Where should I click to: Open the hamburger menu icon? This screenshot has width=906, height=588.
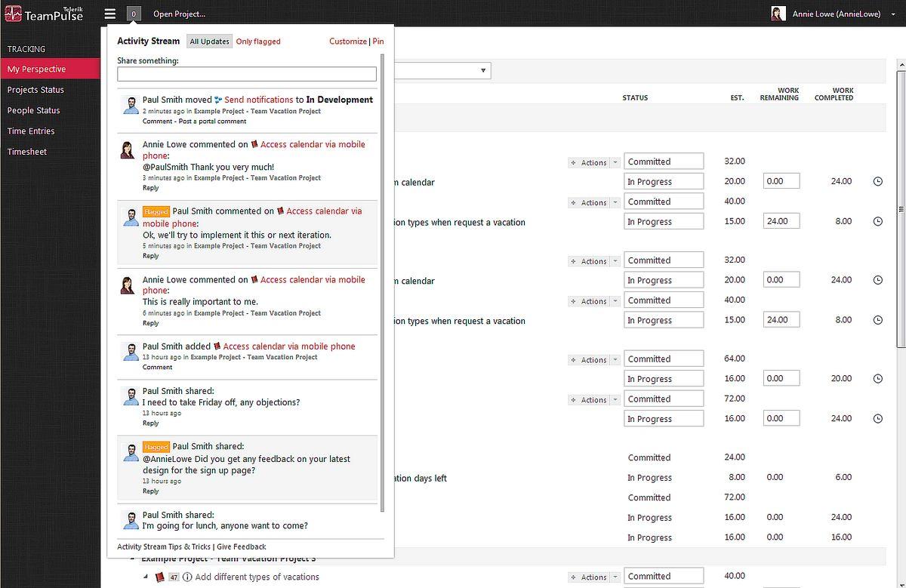tap(110, 14)
